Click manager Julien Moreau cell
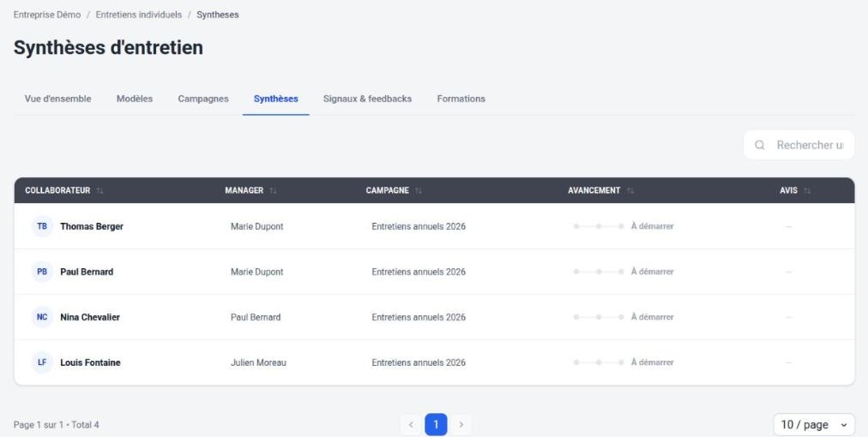 (x=258, y=362)
